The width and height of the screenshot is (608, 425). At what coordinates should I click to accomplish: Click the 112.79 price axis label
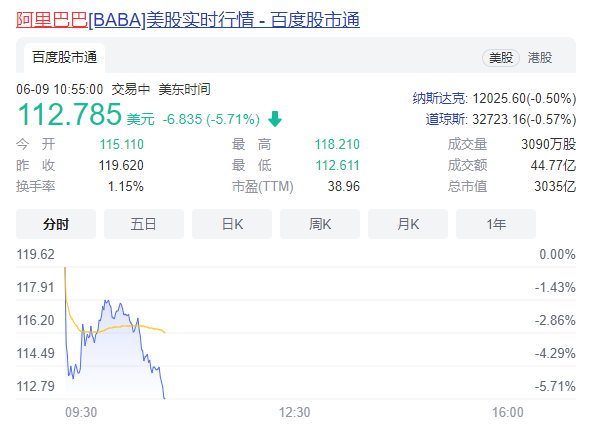[x=35, y=386]
